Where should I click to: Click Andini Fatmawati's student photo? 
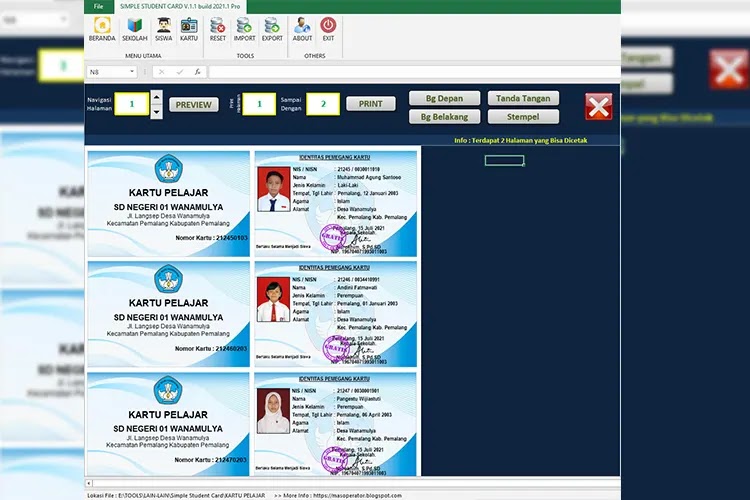[x=274, y=300]
